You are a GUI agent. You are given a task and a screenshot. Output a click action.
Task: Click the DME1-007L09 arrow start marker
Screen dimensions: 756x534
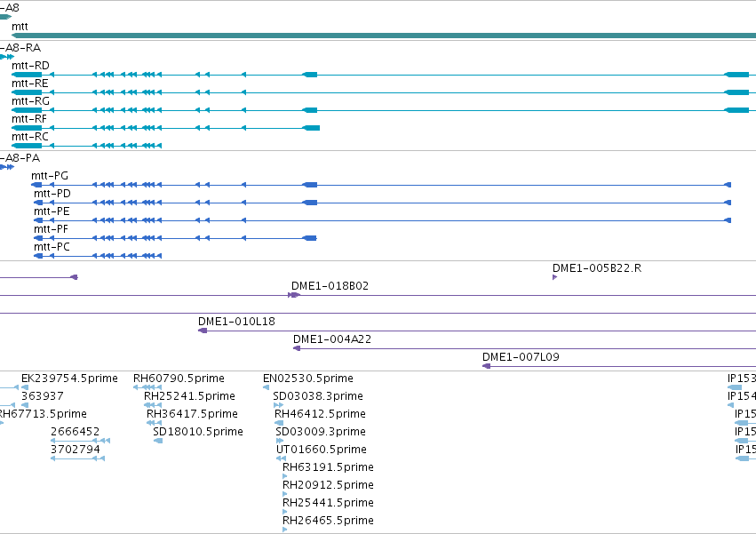(487, 367)
